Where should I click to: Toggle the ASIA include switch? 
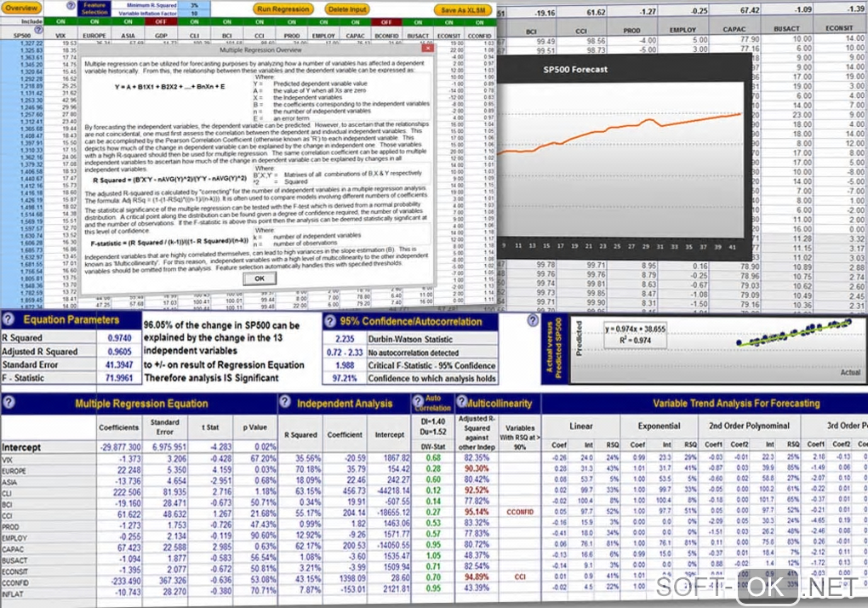point(128,21)
